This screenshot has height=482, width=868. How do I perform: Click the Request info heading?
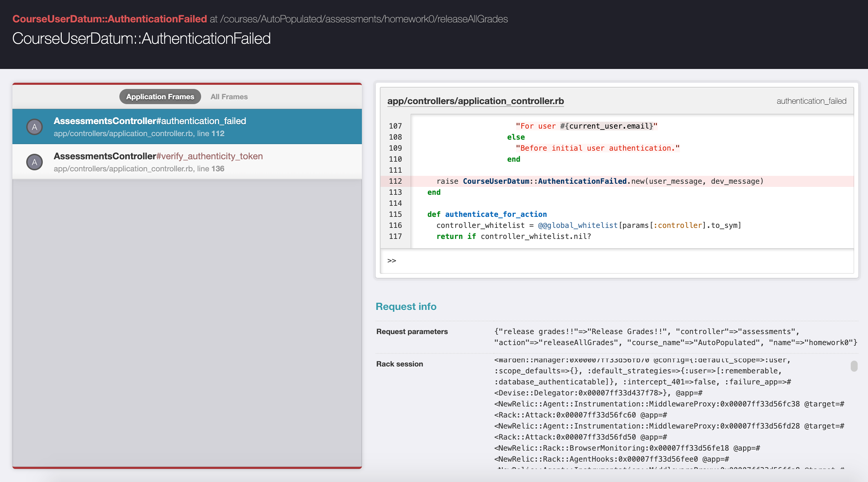(x=406, y=307)
